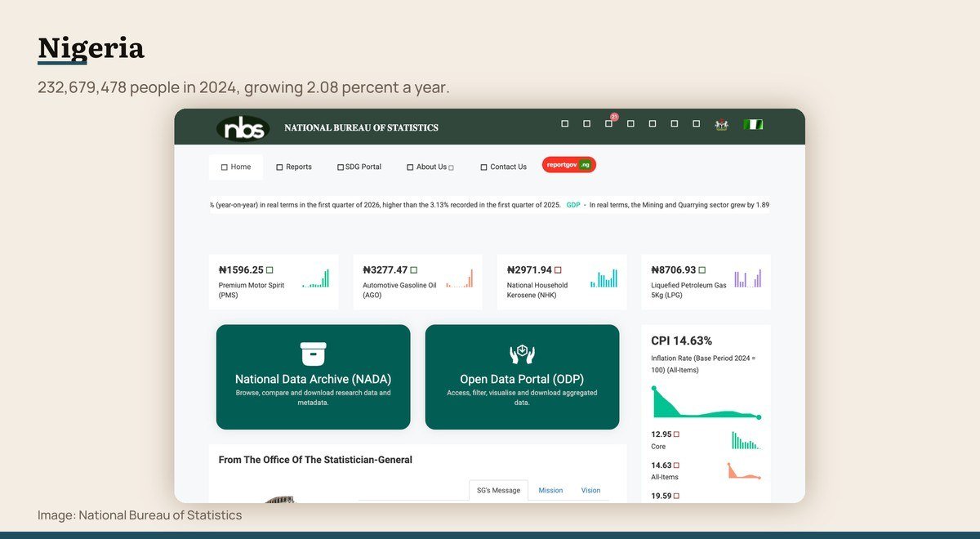Click the Image: National Bureau of Statistics caption
The image size is (980, 539).
pos(140,515)
